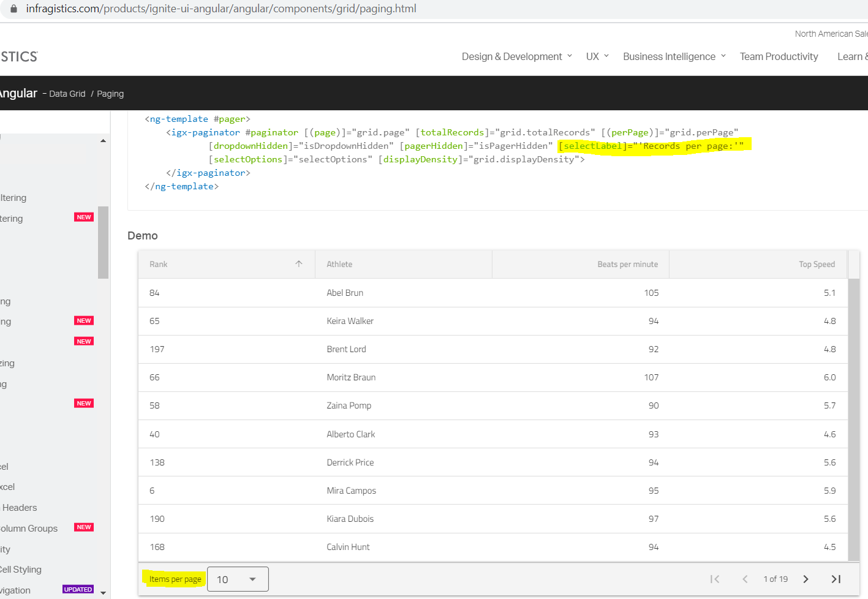
Task: Click the Infragistics logo in the header
Action: (x=18, y=56)
